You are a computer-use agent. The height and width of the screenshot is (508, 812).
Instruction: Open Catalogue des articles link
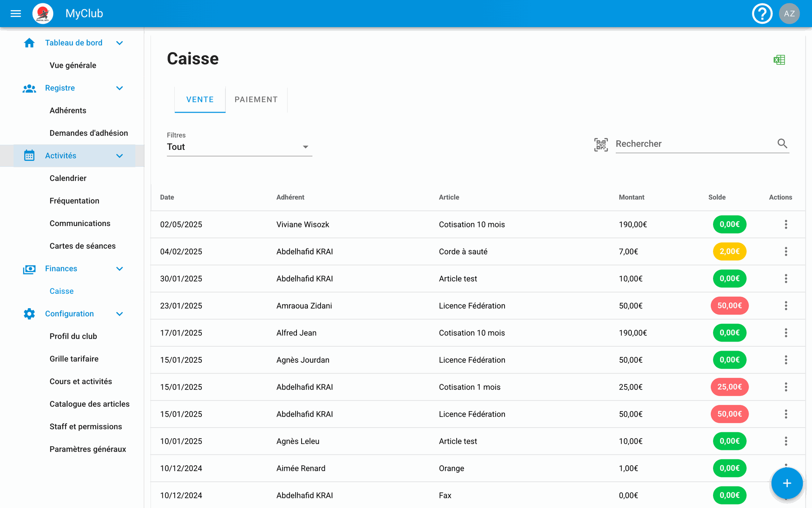(89, 404)
